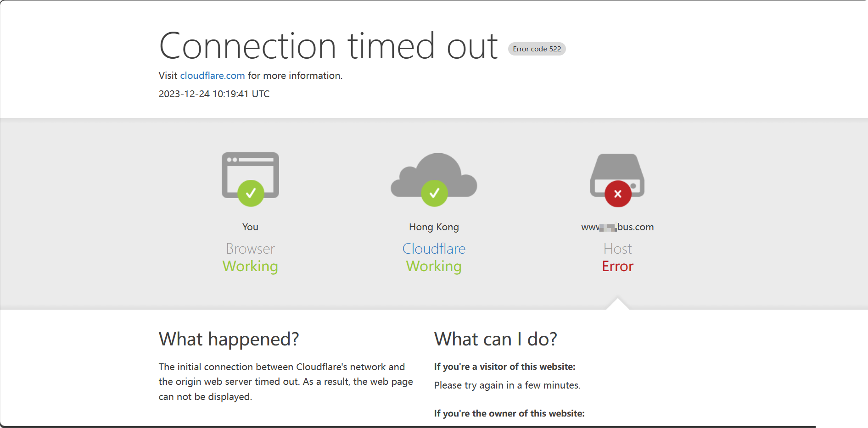Click the white pointer triangle below Host Error
The width and height of the screenshot is (868, 428).
pos(617,305)
